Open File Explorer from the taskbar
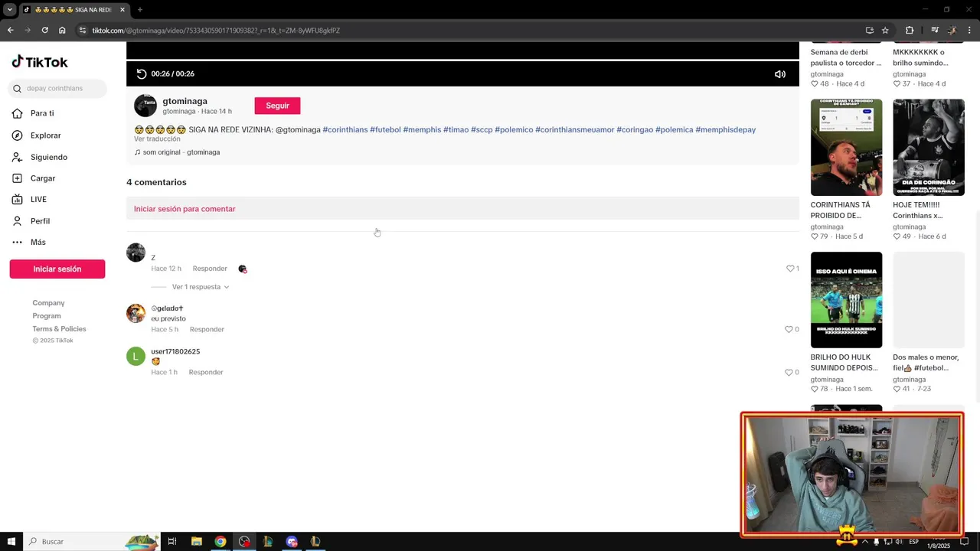 tap(196, 542)
